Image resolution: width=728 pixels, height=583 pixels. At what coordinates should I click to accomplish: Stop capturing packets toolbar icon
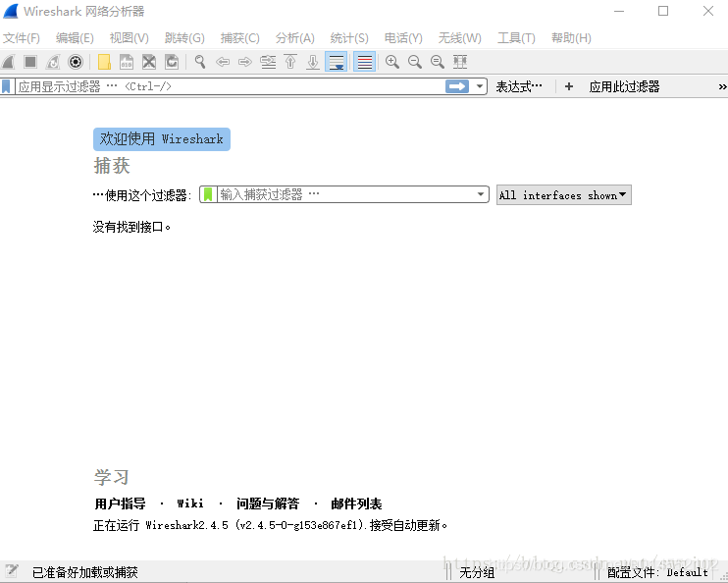[30, 62]
